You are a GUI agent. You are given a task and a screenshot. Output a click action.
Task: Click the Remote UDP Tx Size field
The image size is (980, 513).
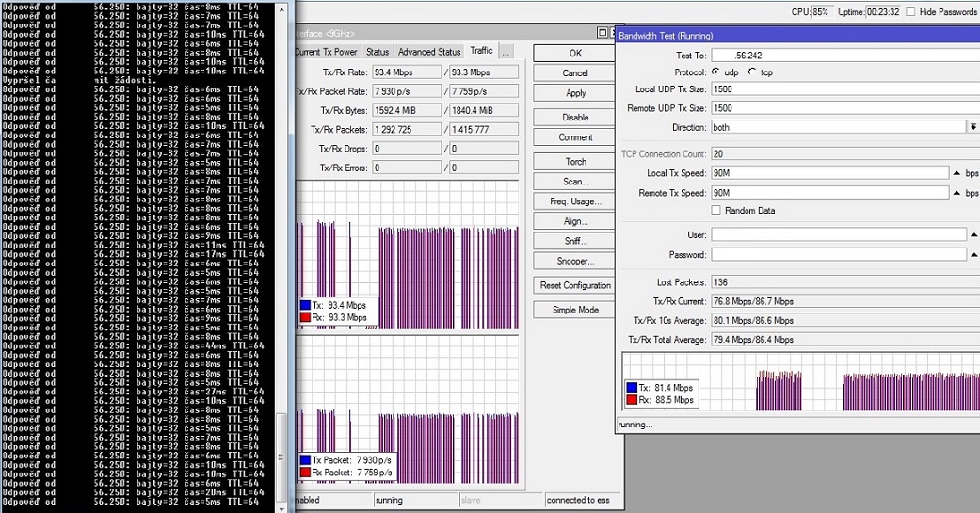click(845, 108)
